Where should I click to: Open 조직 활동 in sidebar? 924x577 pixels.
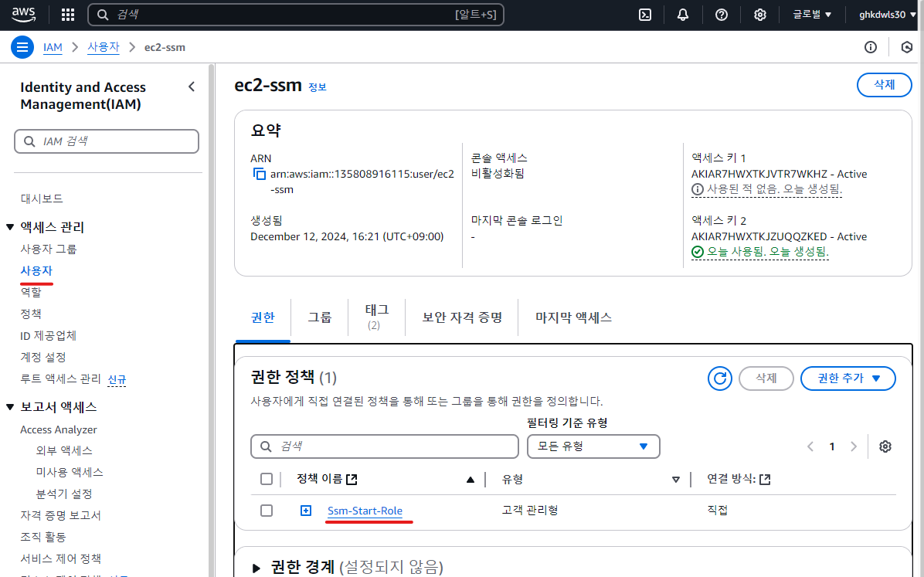(43, 537)
